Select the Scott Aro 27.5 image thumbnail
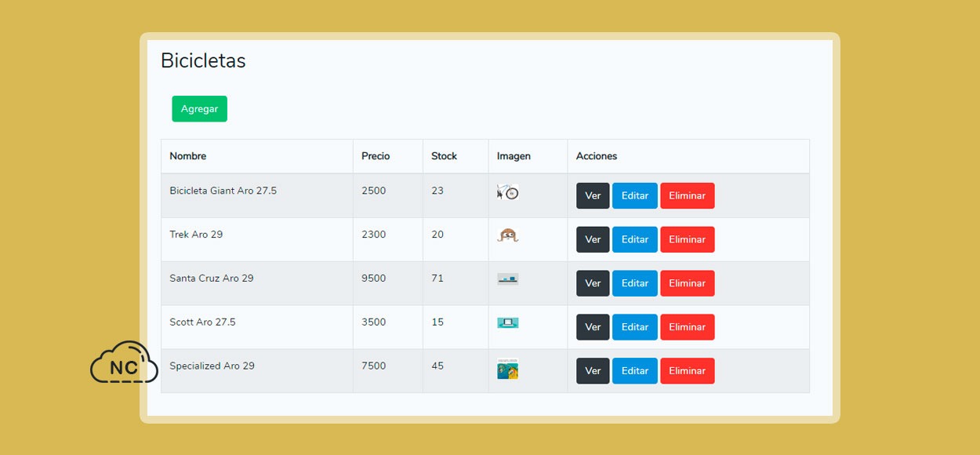The image size is (980, 455). [x=508, y=322]
